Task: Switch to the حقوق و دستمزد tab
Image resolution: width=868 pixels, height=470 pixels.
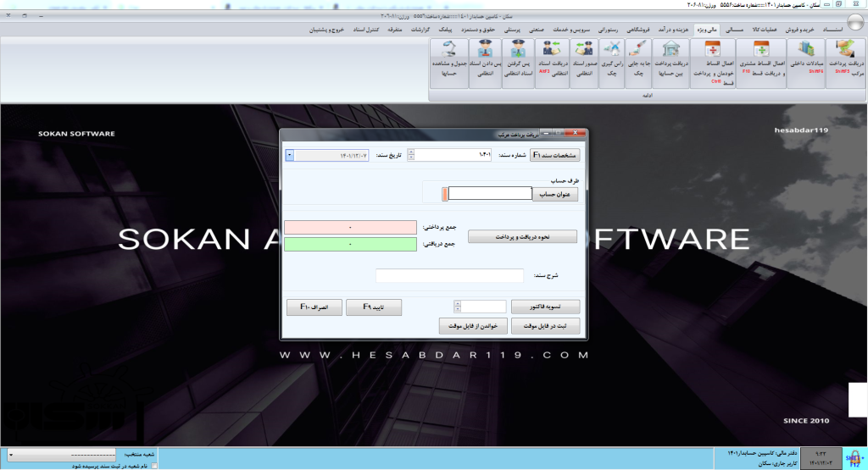Action: (x=478, y=30)
